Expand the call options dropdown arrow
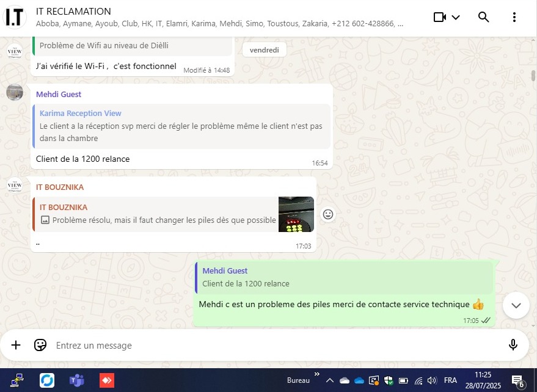 [x=456, y=17]
